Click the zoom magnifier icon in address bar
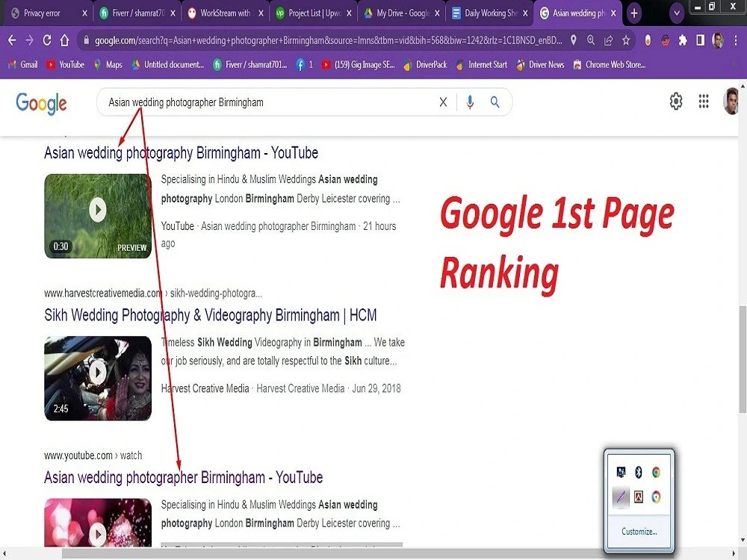 [x=591, y=40]
